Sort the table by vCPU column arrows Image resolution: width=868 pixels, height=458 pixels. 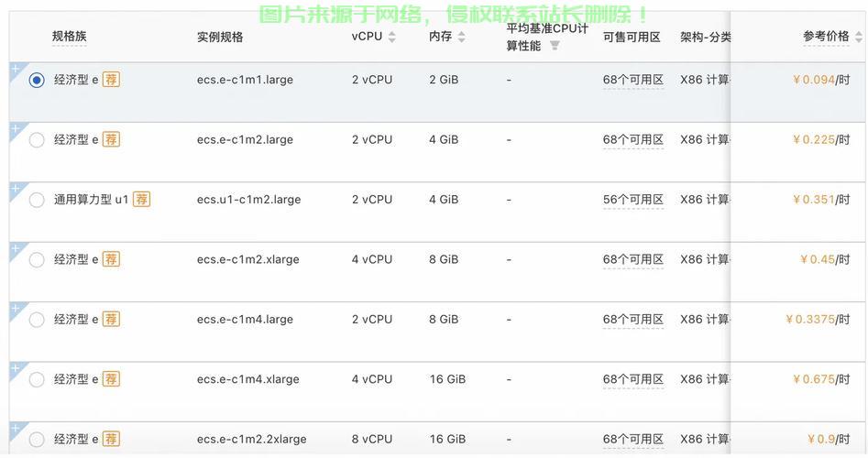[392, 37]
